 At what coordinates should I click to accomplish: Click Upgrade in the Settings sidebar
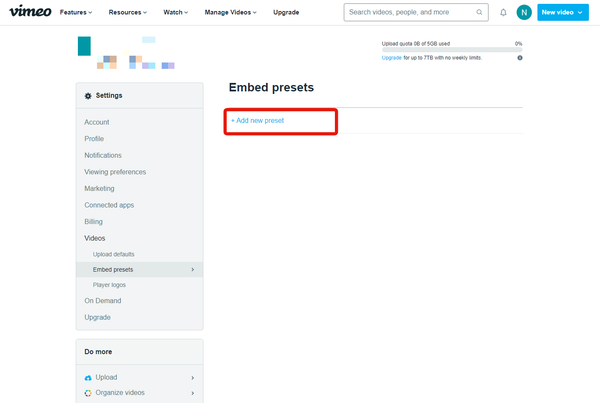98,317
